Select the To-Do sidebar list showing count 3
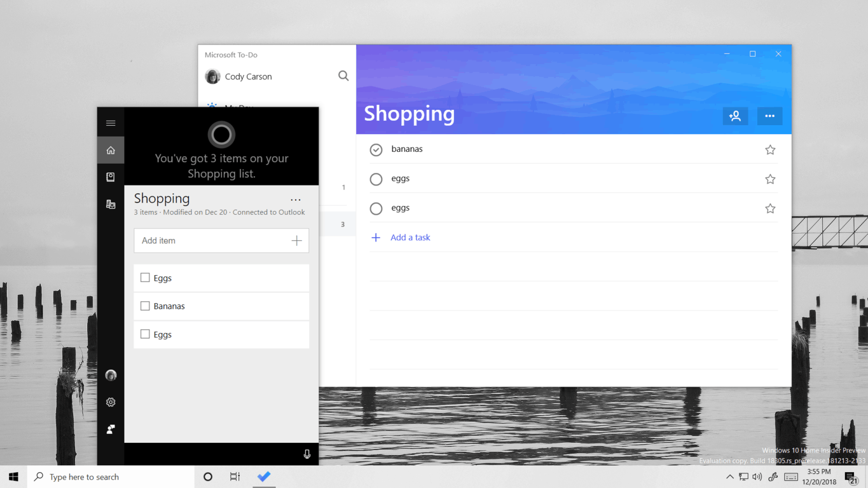The image size is (868, 488). 337,224
